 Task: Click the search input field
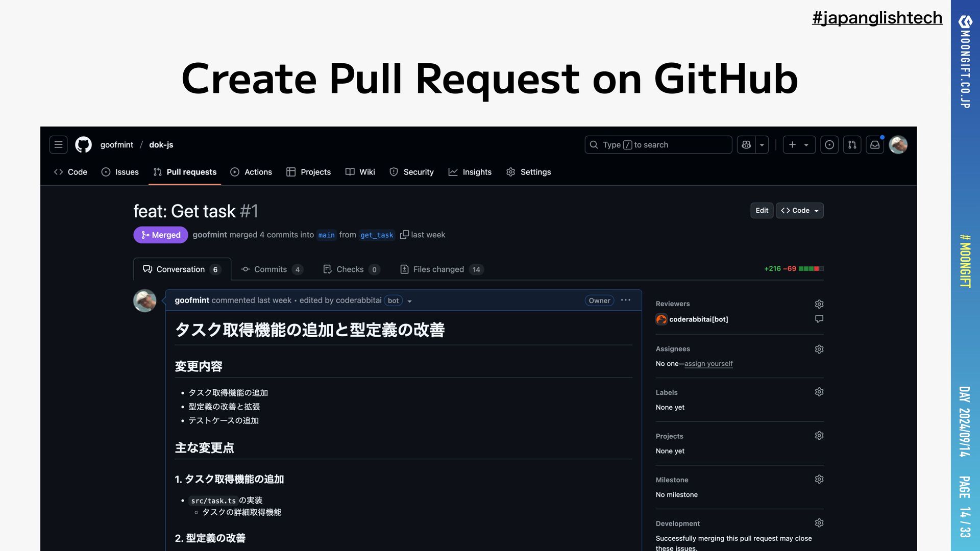(658, 145)
